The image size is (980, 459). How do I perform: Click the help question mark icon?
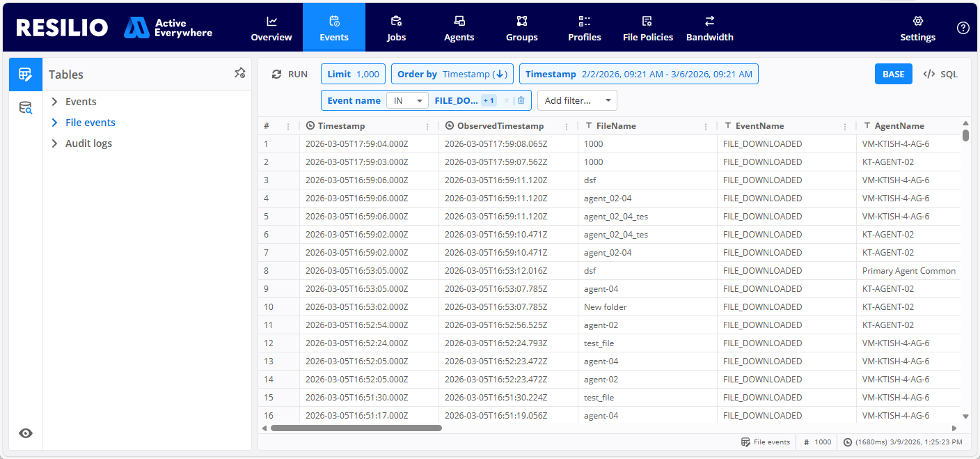pyautogui.click(x=963, y=28)
